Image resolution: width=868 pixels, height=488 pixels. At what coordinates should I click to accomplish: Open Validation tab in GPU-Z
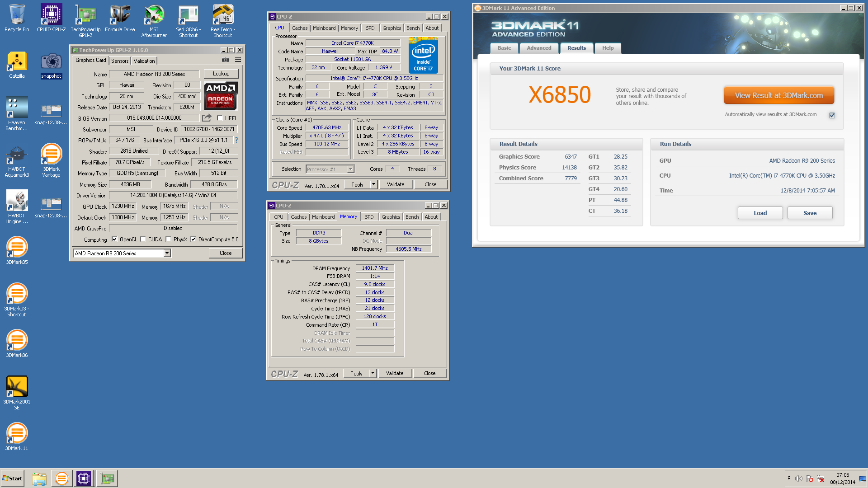coord(144,61)
